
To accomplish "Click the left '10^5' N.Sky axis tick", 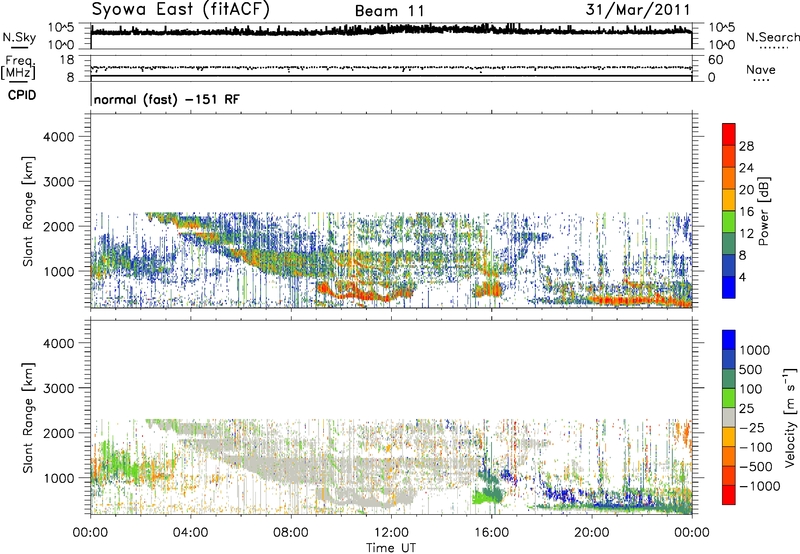I will point(61,27).
